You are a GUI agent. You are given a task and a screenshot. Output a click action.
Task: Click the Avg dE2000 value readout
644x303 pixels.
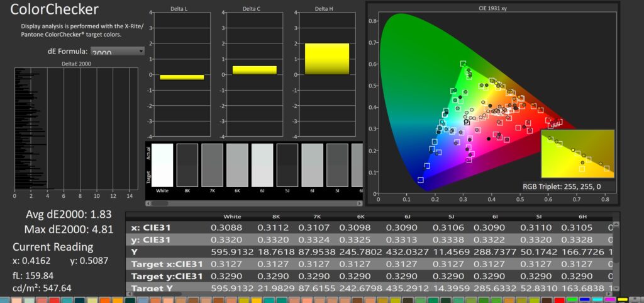[65, 215]
